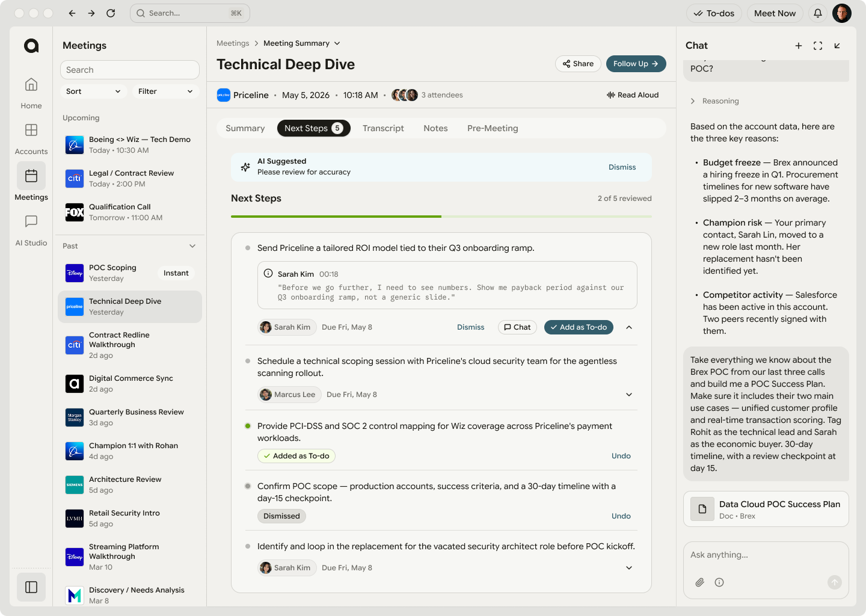Expand the technical scoping session step

click(x=629, y=395)
